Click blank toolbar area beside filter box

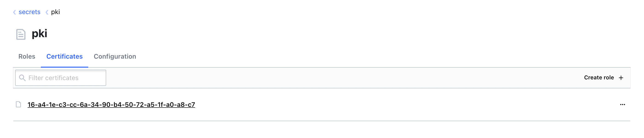click(x=325, y=78)
